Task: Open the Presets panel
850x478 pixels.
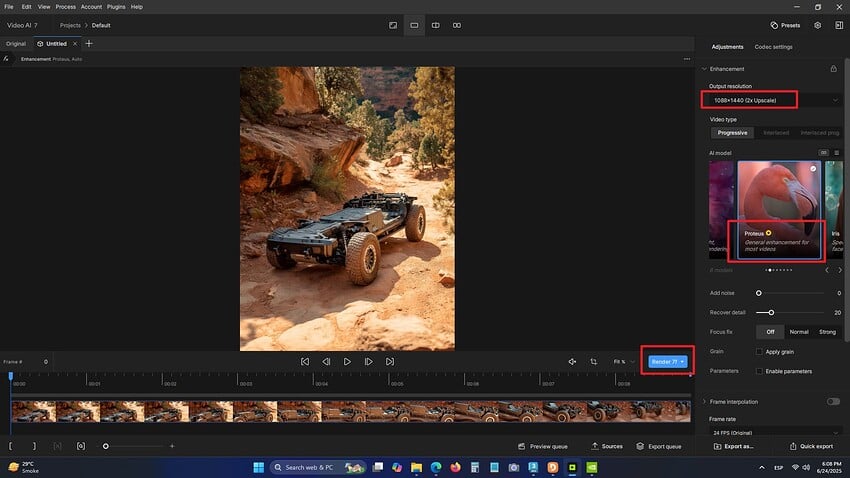Action: pos(785,25)
